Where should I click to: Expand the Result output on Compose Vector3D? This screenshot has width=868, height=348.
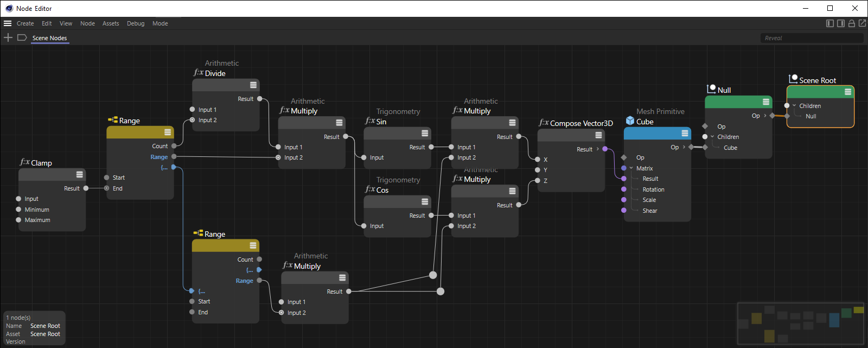[598, 149]
